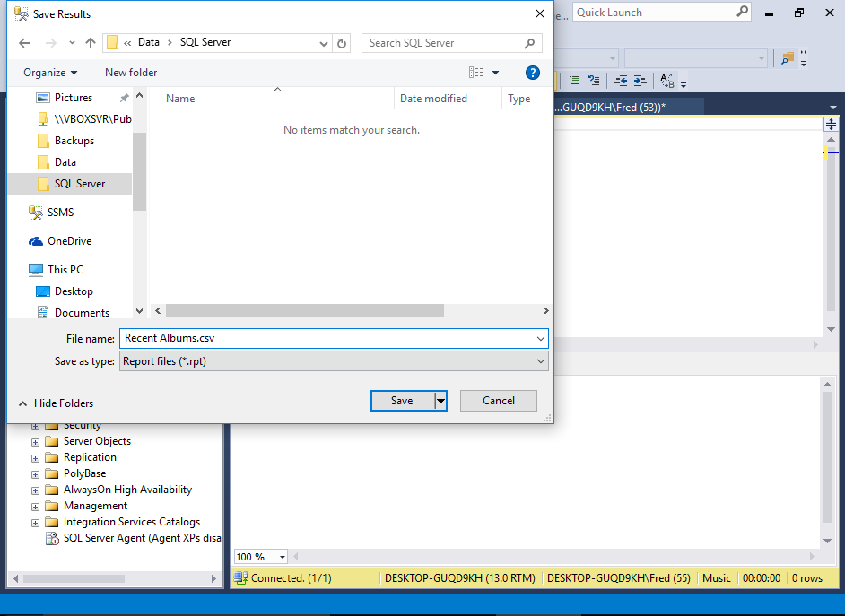This screenshot has width=845, height=616.
Task: Open the Help question mark icon
Action: click(x=532, y=73)
